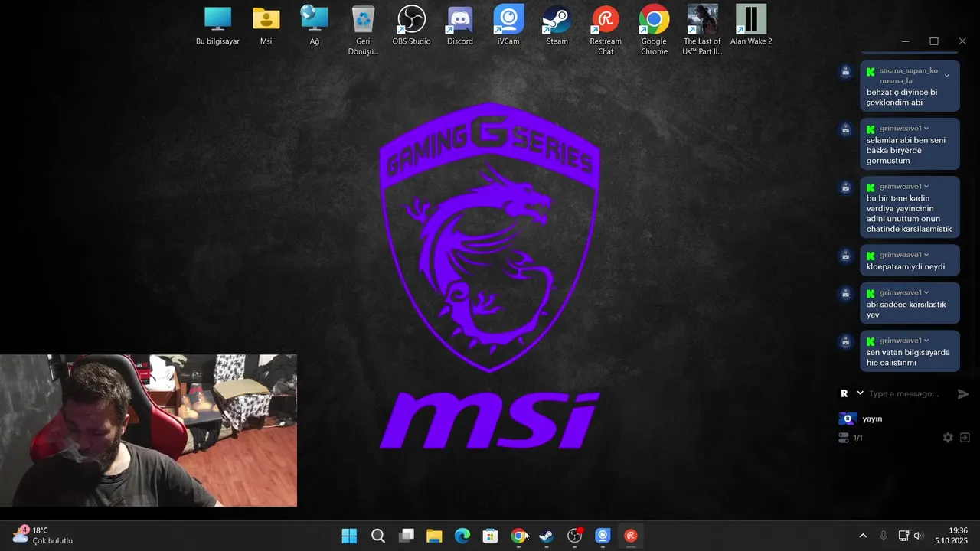Click the microphone tray icon

883,536
